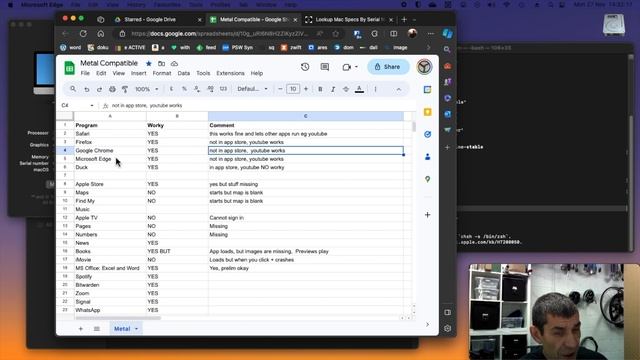Open more toolbar options
The height and width of the screenshot is (360, 640).
click(x=376, y=89)
